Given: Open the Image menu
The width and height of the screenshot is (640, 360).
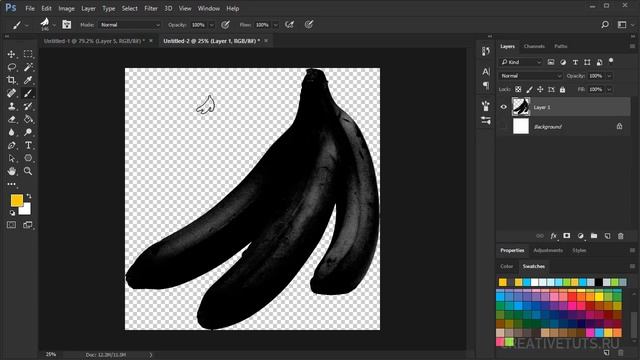Looking at the screenshot, I should tap(66, 8).
